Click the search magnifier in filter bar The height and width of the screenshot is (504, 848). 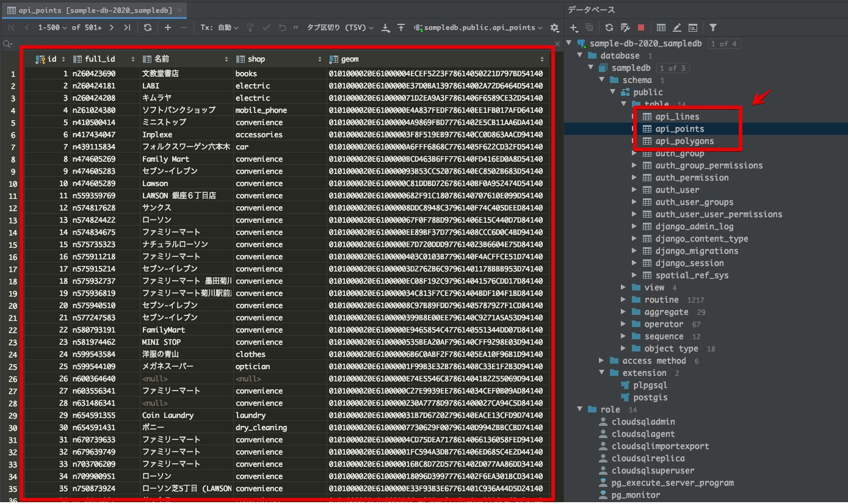pyautogui.click(x=7, y=44)
